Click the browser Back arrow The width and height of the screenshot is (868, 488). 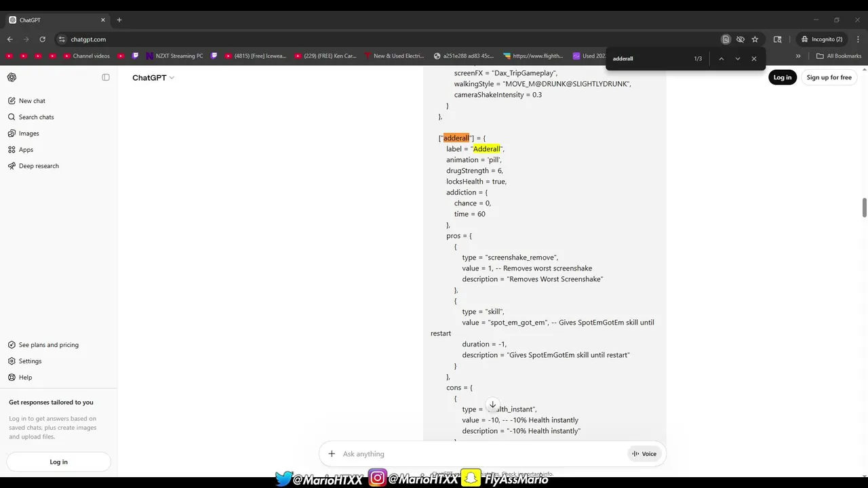coord(10,39)
